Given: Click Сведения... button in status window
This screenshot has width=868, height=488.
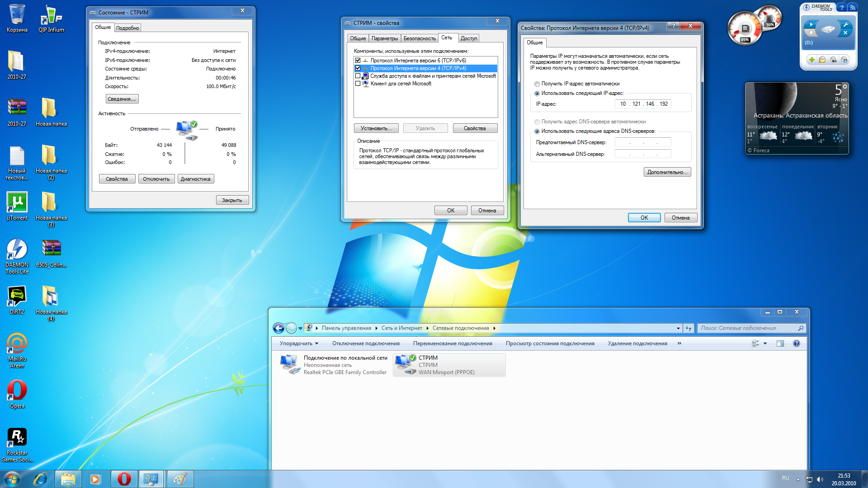Looking at the screenshot, I should pyautogui.click(x=122, y=99).
